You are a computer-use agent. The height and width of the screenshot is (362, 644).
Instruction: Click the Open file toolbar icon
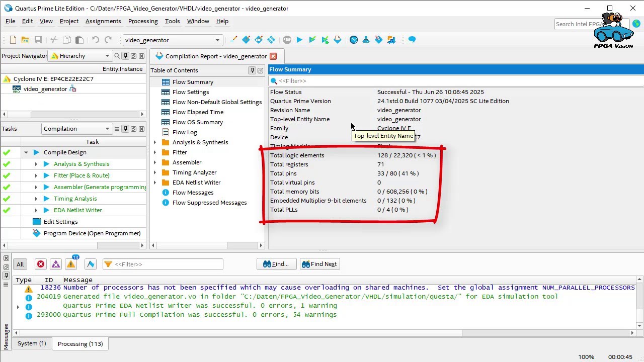click(25, 40)
